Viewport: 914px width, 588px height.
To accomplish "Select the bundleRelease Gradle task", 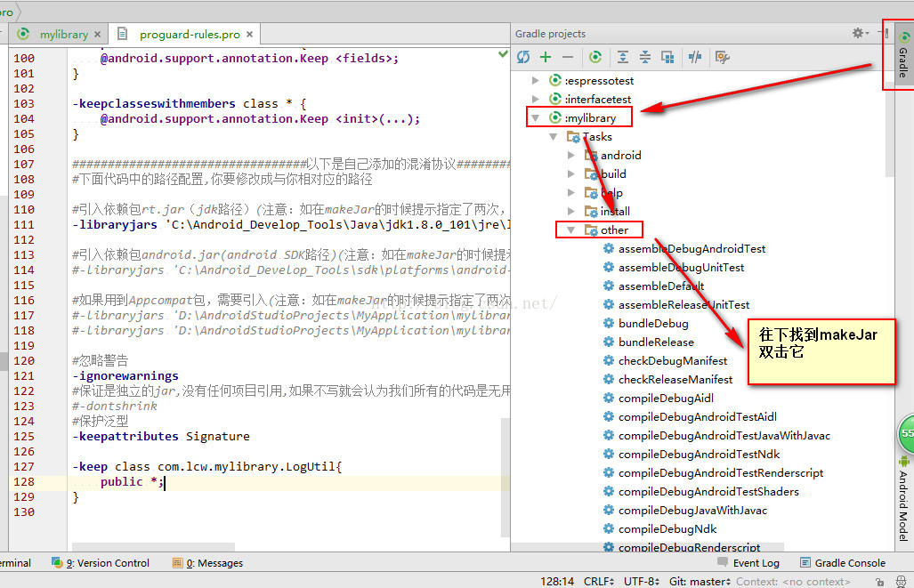I will (x=656, y=342).
